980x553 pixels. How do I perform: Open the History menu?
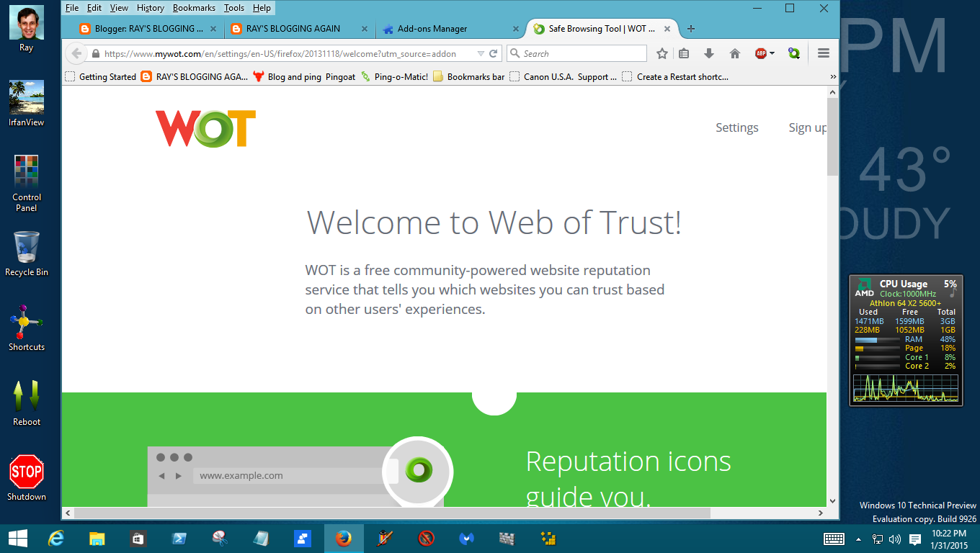[x=151, y=8]
